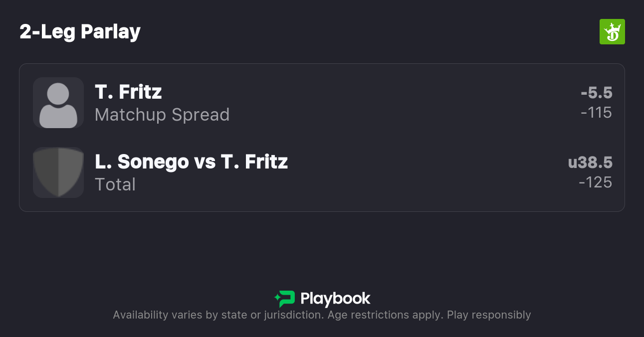Image resolution: width=644 pixels, height=337 pixels.
Task: Open the Playbook brand name text
Action: pyautogui.click(x=335, y=299)
